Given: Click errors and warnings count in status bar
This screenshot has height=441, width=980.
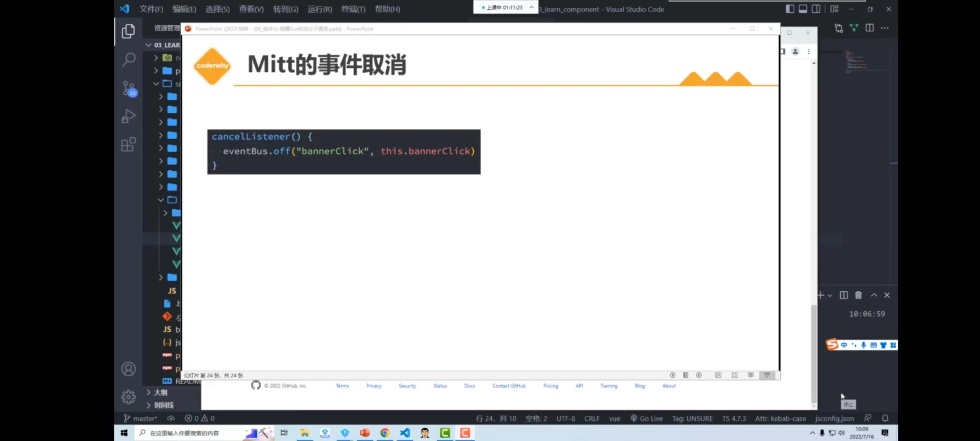Looking at the screenshot, I should (199, 419).
